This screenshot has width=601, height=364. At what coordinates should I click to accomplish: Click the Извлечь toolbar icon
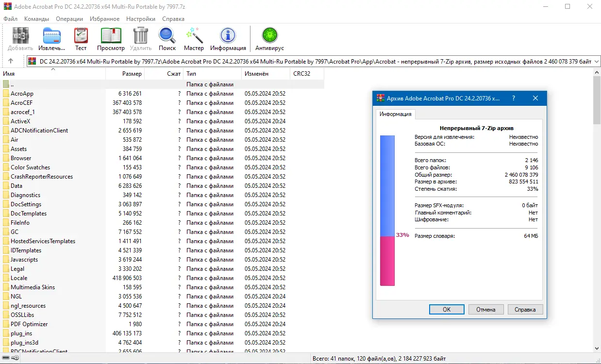tap(52, 36)
